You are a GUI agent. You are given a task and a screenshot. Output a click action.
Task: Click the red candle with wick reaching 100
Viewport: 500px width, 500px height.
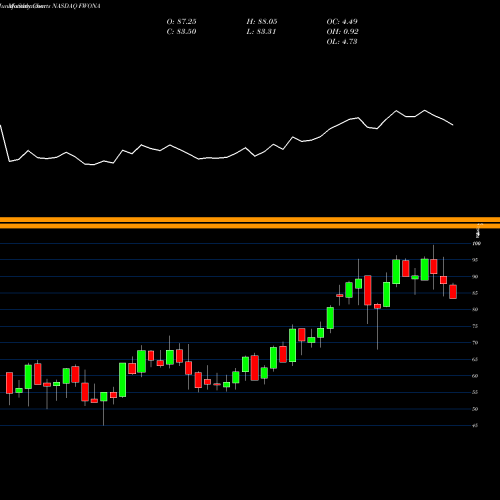(x=434, y=266)
